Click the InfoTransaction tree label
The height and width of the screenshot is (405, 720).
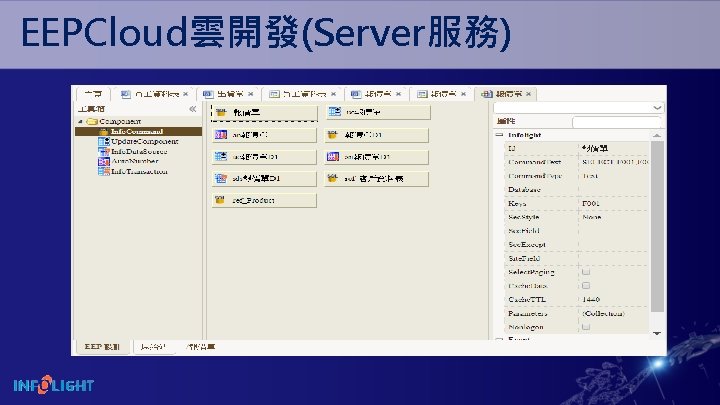tap(140, 171)
